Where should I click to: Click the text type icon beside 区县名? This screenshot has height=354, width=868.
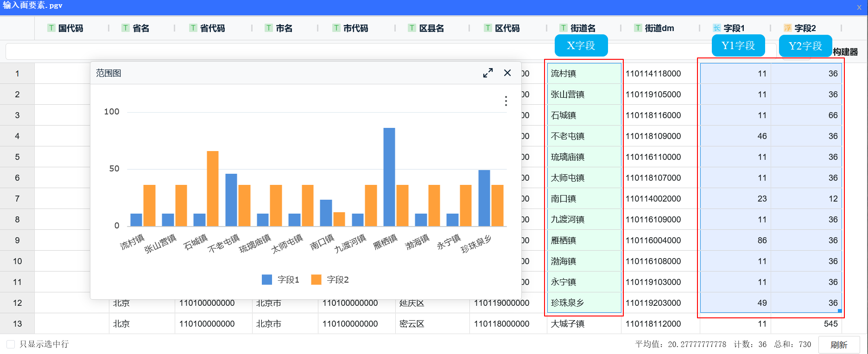(412, 28)
